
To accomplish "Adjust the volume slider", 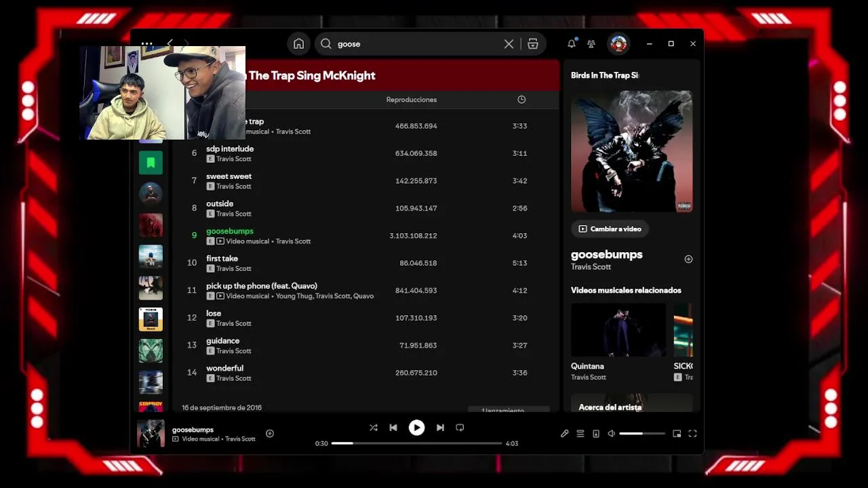I will [x=642, y=434].
